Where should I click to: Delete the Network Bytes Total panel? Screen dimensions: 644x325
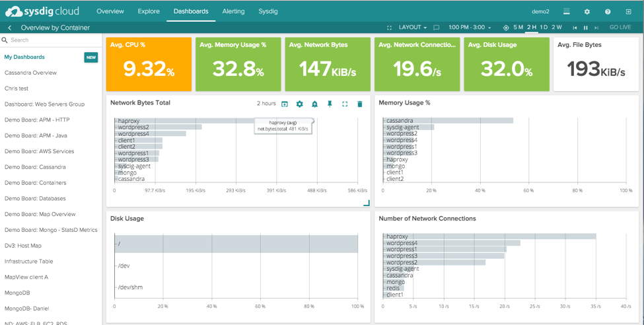coord(360,104)
